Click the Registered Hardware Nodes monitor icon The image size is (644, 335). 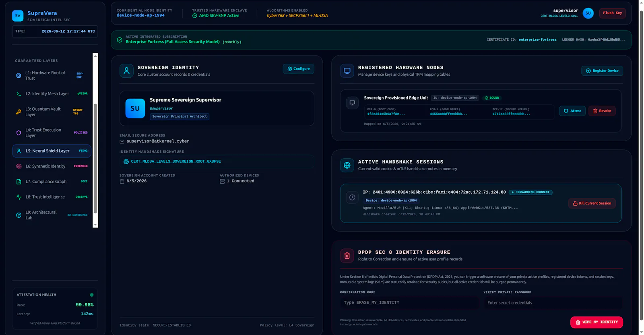click(x=347, y=71)
